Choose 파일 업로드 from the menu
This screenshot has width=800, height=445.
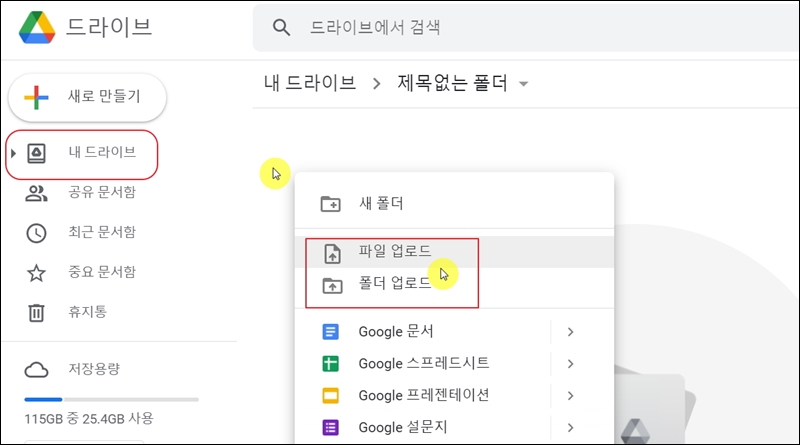pyautogui.click(x=454, y=252)
